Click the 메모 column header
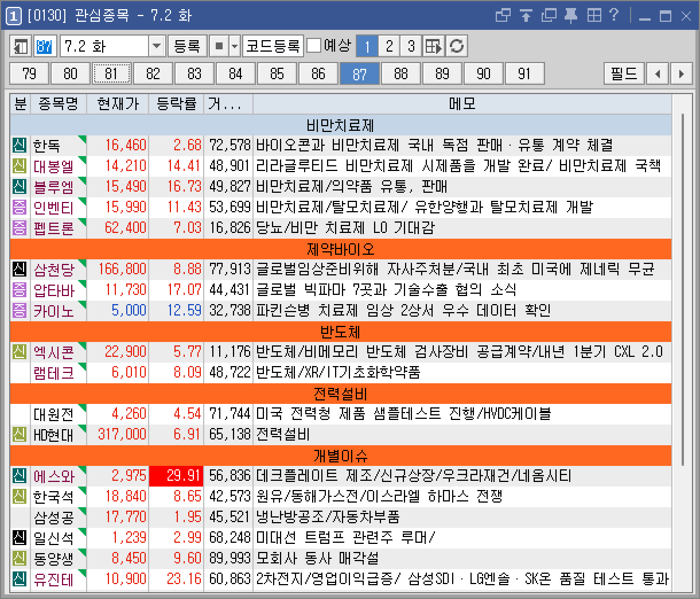The width and height of the screenshot is (700, 599). (462, 104)
